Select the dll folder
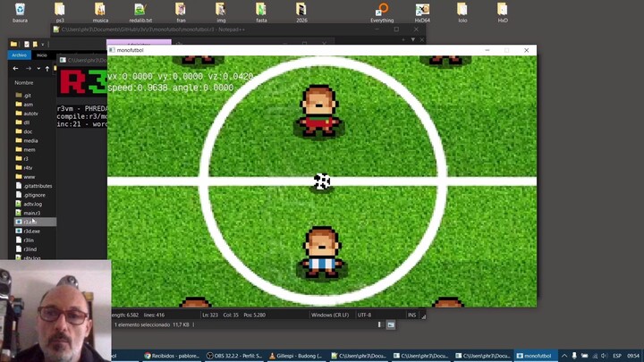644x362 pixels. [26, 122]
